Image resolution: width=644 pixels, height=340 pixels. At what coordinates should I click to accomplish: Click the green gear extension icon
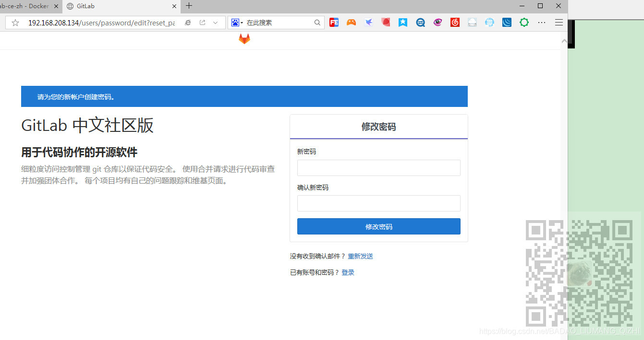pyautogui.click(x=524, y=23)
